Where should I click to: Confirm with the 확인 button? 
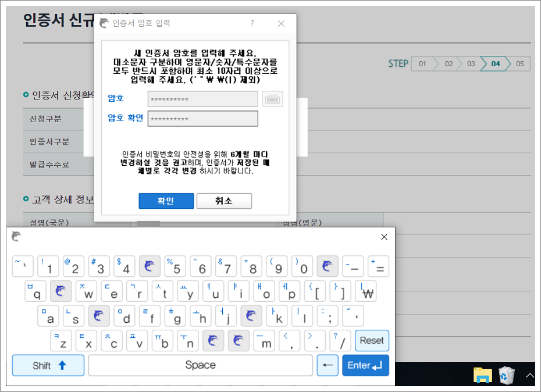[166, 201]
